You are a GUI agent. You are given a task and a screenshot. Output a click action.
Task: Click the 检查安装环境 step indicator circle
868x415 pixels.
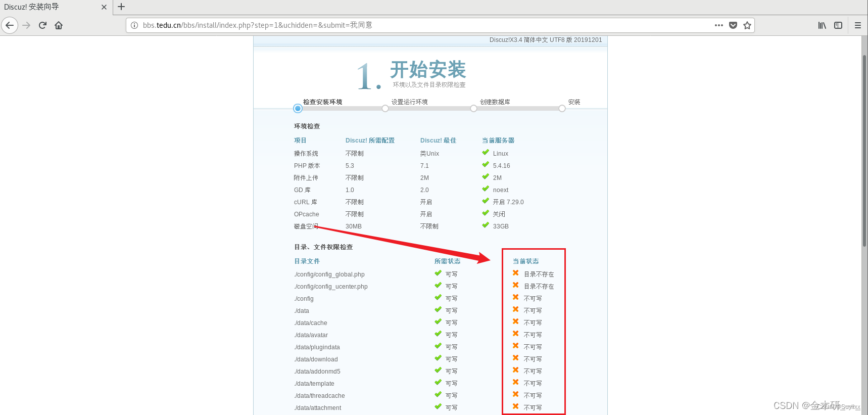[x=298, y=109]
